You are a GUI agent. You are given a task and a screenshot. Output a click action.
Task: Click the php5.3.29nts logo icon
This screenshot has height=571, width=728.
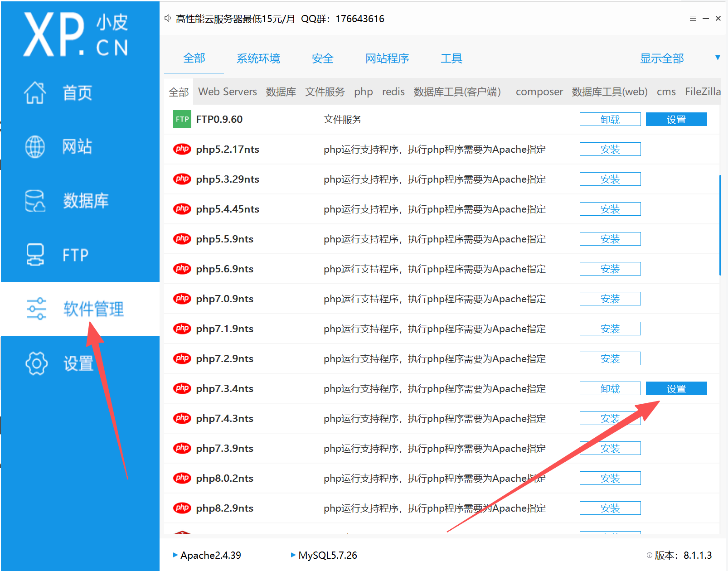(x=182, y=179)
